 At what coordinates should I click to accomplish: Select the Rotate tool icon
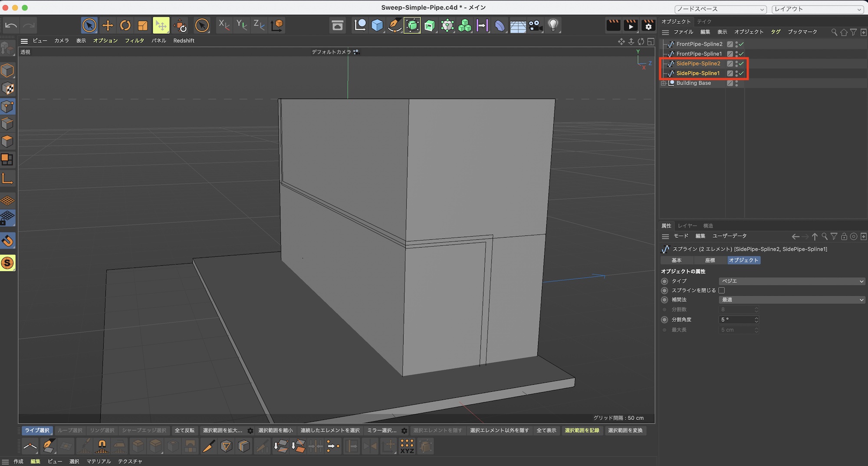(x=125, y=26)
